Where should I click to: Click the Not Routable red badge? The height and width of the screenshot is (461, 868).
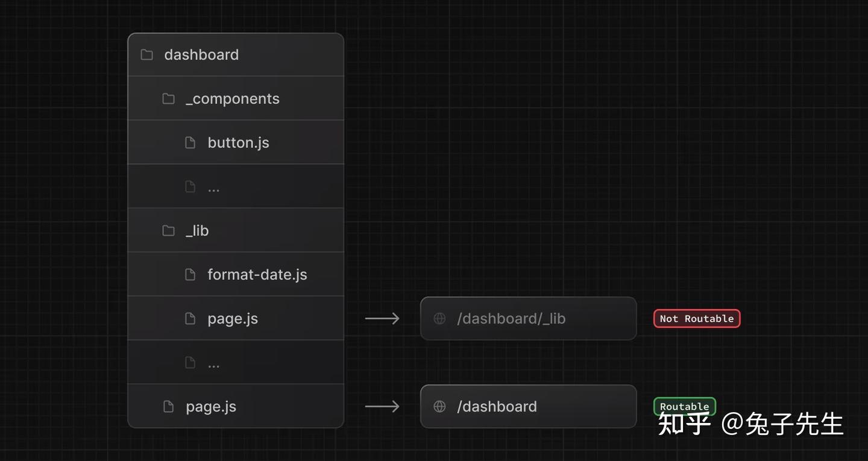click(x=697, y=319)
